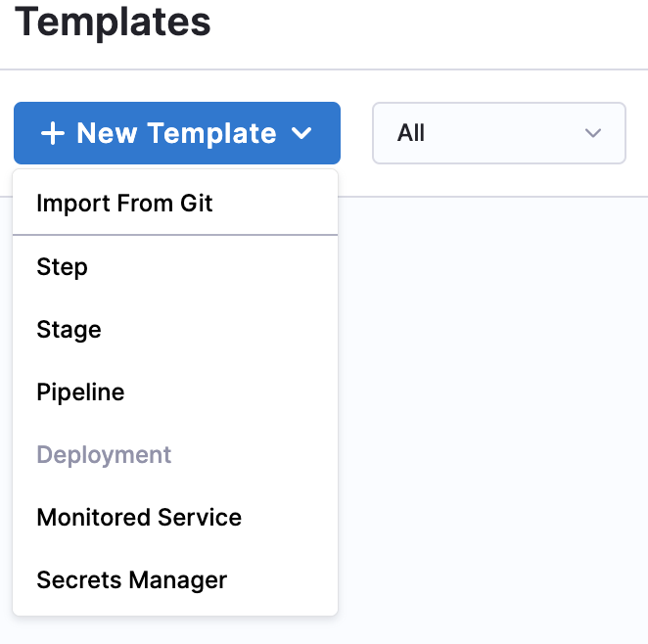Viewport: 648px width, 644px height.
Task: Choose Import From Git from the menu
Action: point(124,204)
